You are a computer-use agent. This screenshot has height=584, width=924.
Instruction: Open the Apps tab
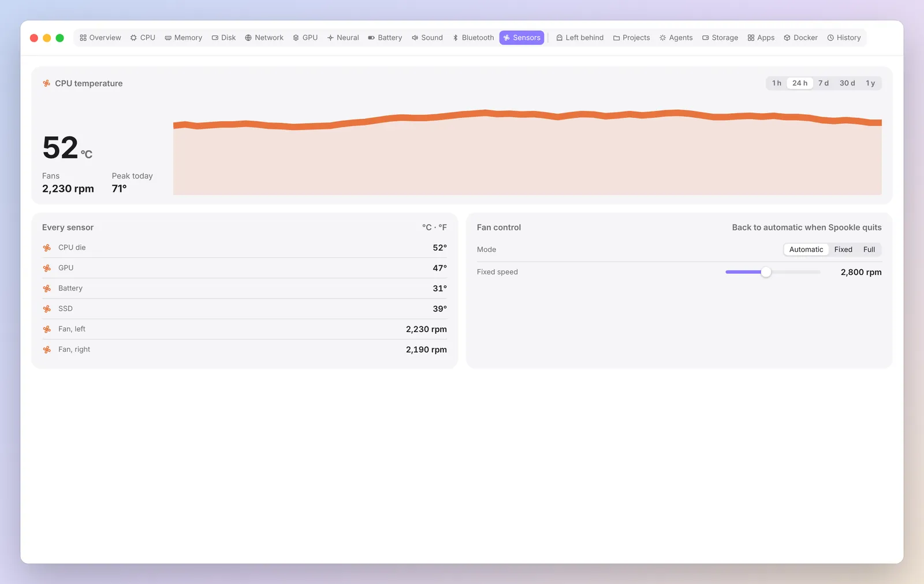(761, 38)
